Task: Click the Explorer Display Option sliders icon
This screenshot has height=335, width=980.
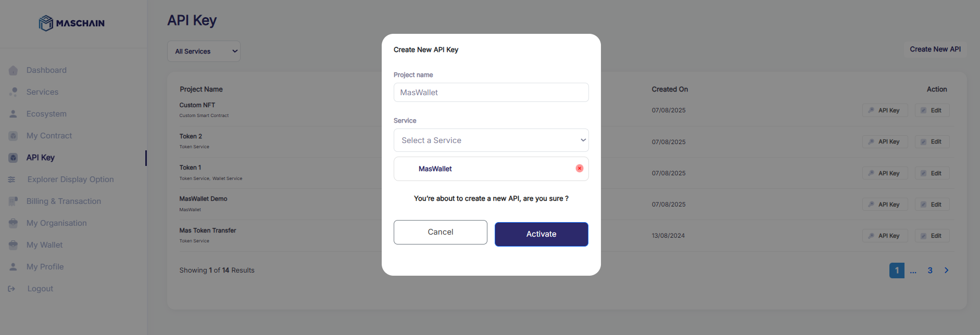Action: pos(11,179)
